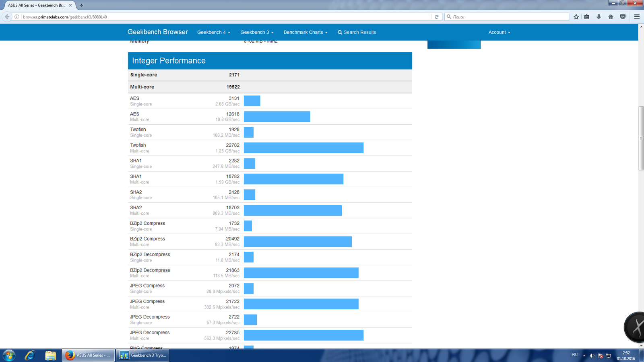
Task: Open the Benchmark Charts dropdown
Action: point(305,32)
